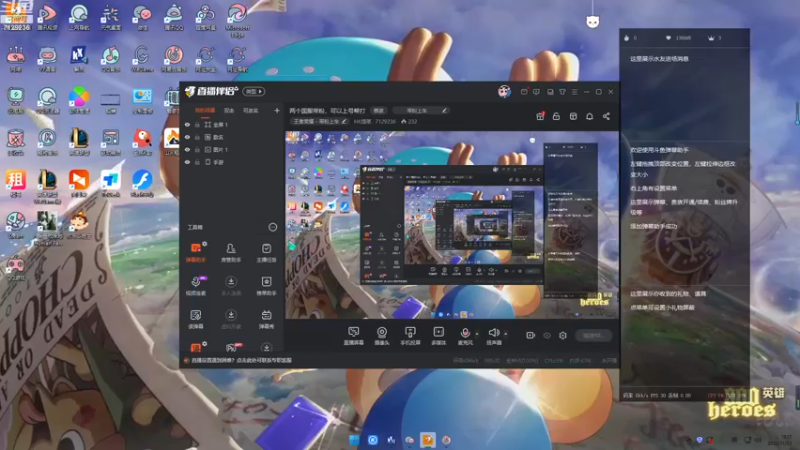Click the heart icon in overlay panel
This screenshot has width=800, height=450.
pyautogui.click(x=668, y=38)
